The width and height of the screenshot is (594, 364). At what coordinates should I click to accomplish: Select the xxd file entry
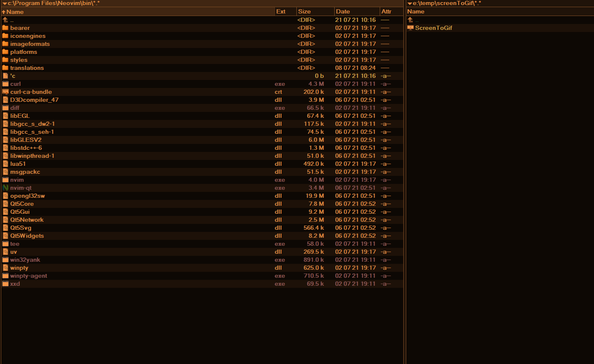click(x=15, y=284)
